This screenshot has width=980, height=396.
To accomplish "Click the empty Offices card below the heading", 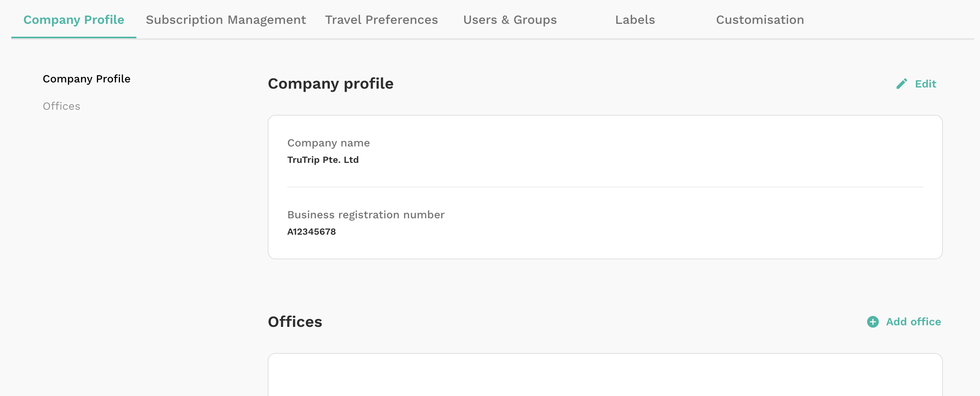I will 605,375.
